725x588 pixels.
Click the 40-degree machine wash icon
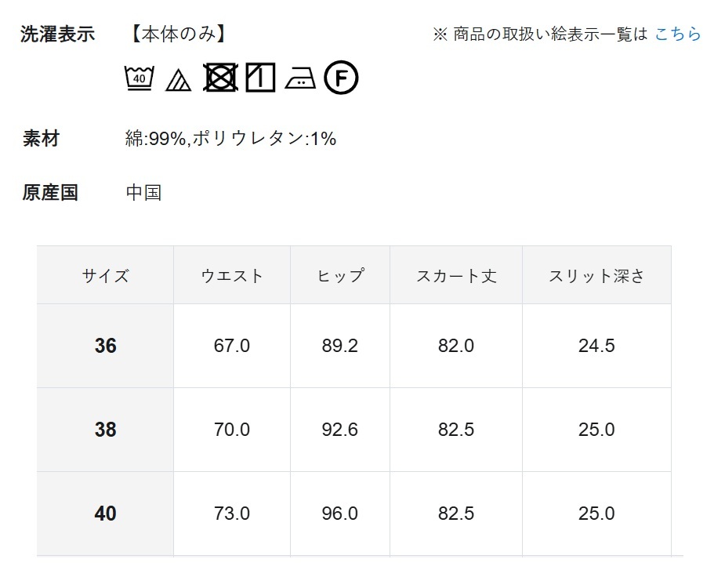coord(140,78)
